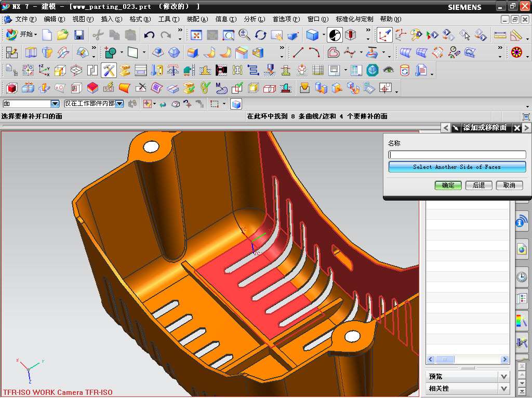Open the signal info sidebar tab

pyautogui.click(x=522, y=221)
